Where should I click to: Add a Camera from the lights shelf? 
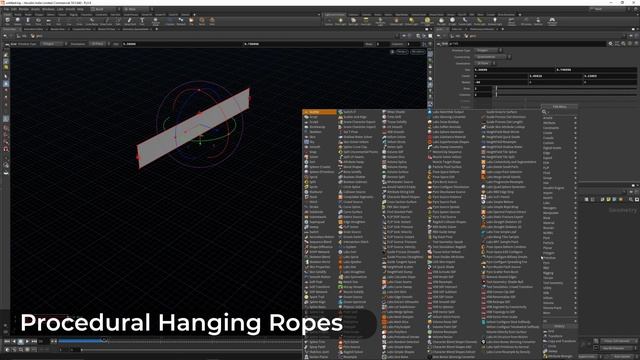(329, 21)
